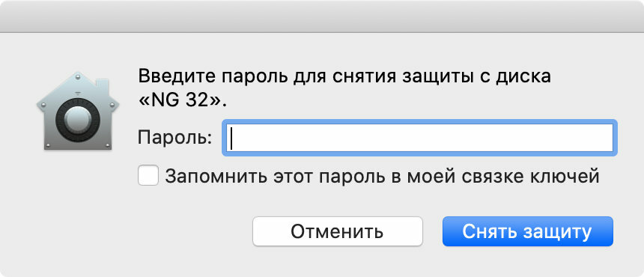Select the gray base of the safe icon
Screen dimensions: 644x277
(78, 144)
